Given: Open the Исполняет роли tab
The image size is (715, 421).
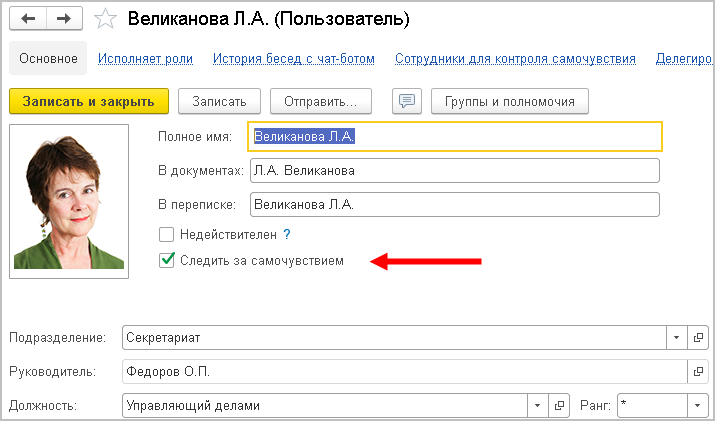Looking at the screenshot, I should [145, 59].
